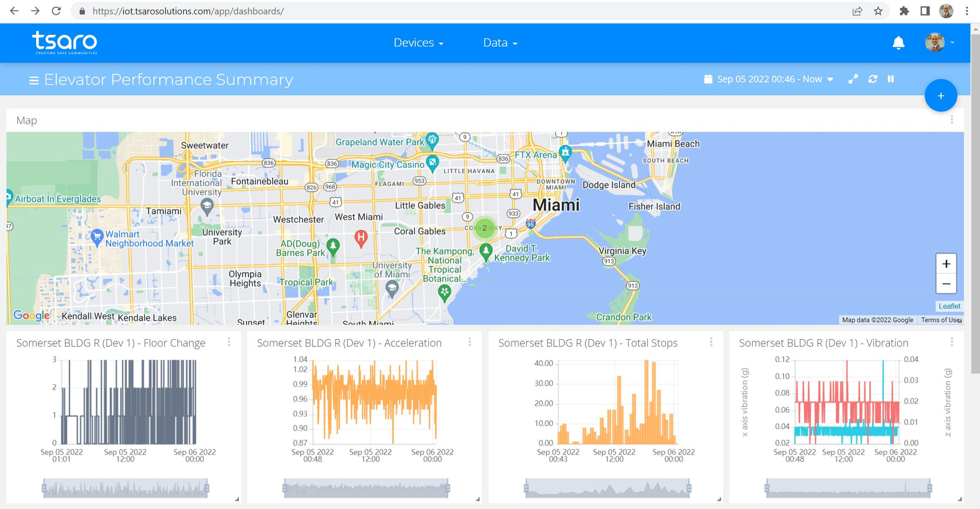Open the Devices dropdown menu
This screenshot has height=509, width=980.
418,43
